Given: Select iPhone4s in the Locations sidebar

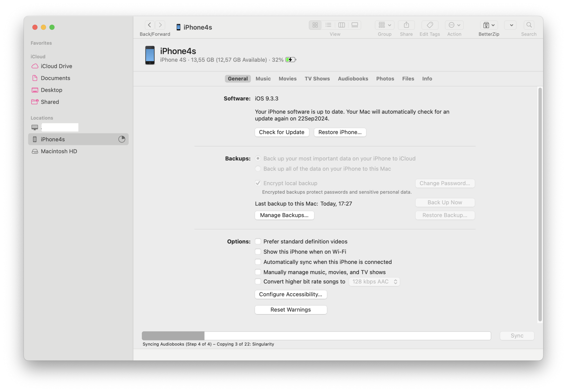Looking at the screenshot, I should tap(78, 139).
